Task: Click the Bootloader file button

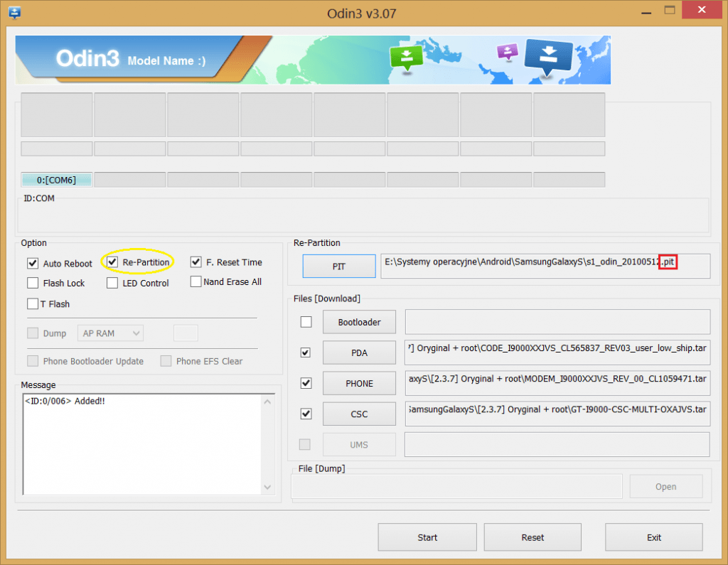Action: click(x=359, y=322)
